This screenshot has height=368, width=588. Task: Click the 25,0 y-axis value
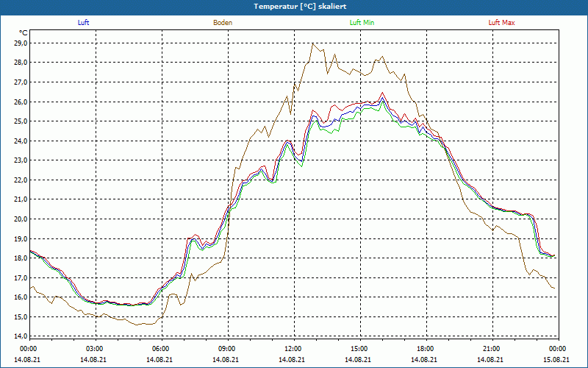(21, 121)
